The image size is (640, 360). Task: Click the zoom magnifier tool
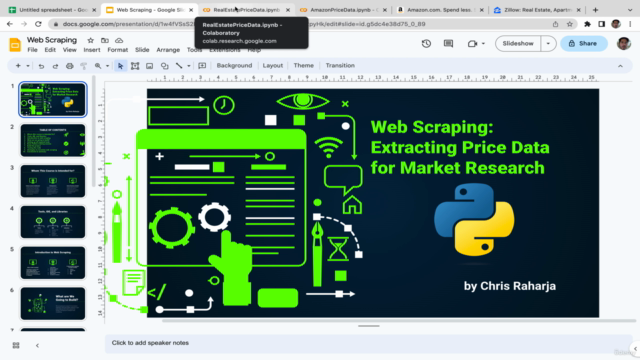click(98, 66)
